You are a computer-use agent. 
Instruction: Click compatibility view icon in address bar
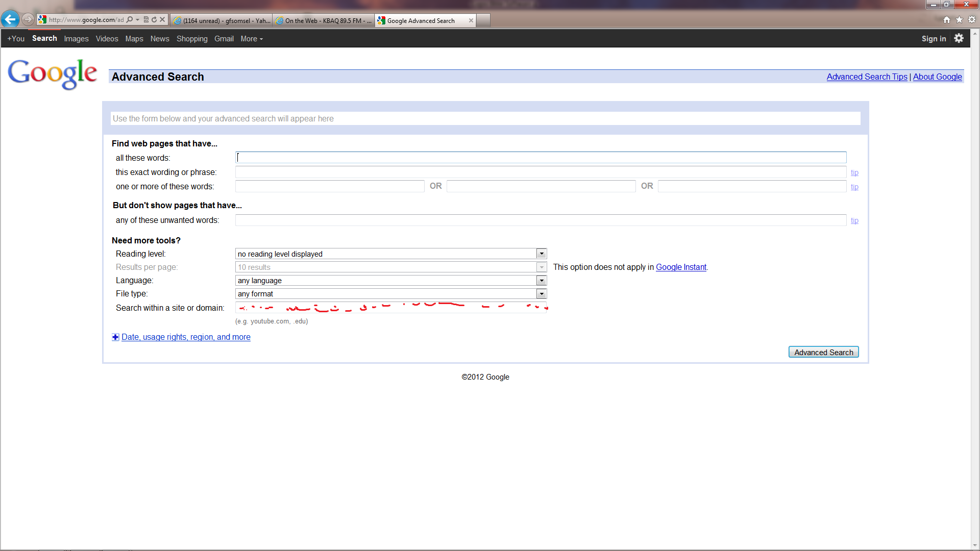click(146, 19)
